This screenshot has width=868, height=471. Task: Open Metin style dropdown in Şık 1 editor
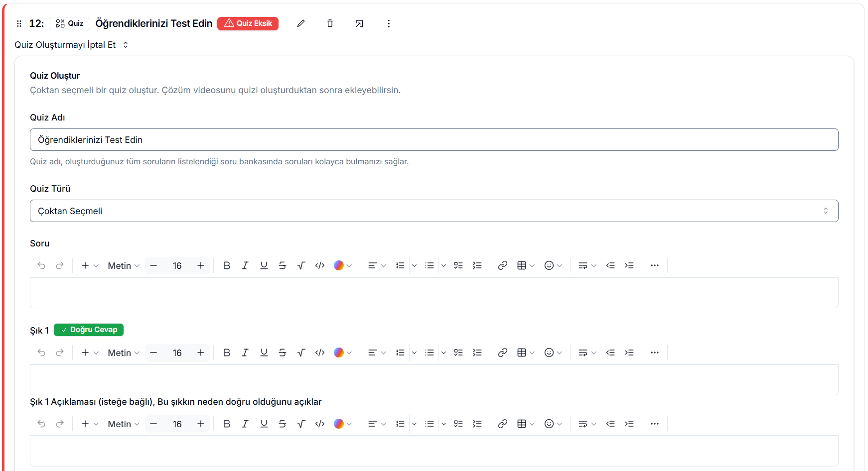tap(124, 353)
